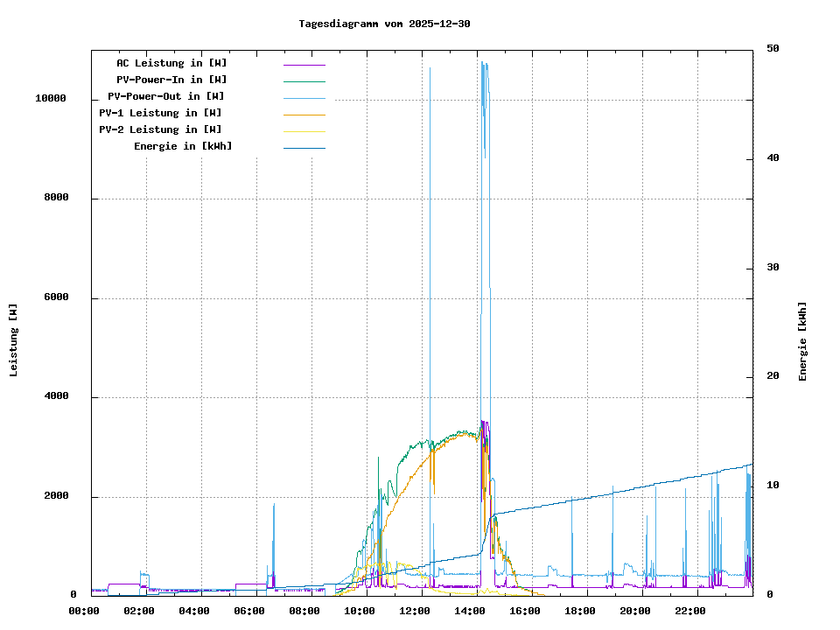Select the 12:00 time axis tick label
840x630 pixels.
[415, 611]
